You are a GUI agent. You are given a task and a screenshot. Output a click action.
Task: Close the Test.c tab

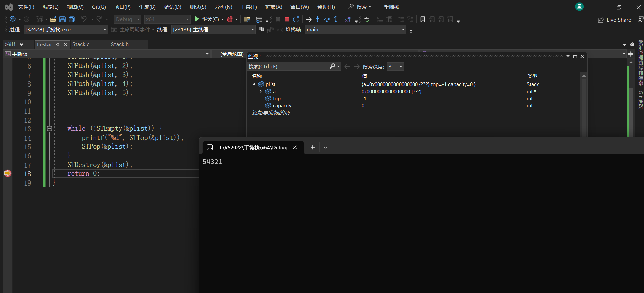pyautogui.click(x=66, y=44)
